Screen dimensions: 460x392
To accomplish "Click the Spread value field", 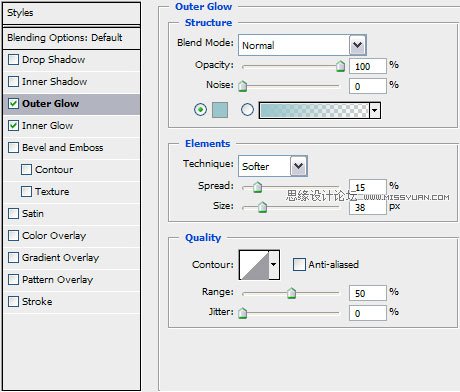I will pos(368,187).
